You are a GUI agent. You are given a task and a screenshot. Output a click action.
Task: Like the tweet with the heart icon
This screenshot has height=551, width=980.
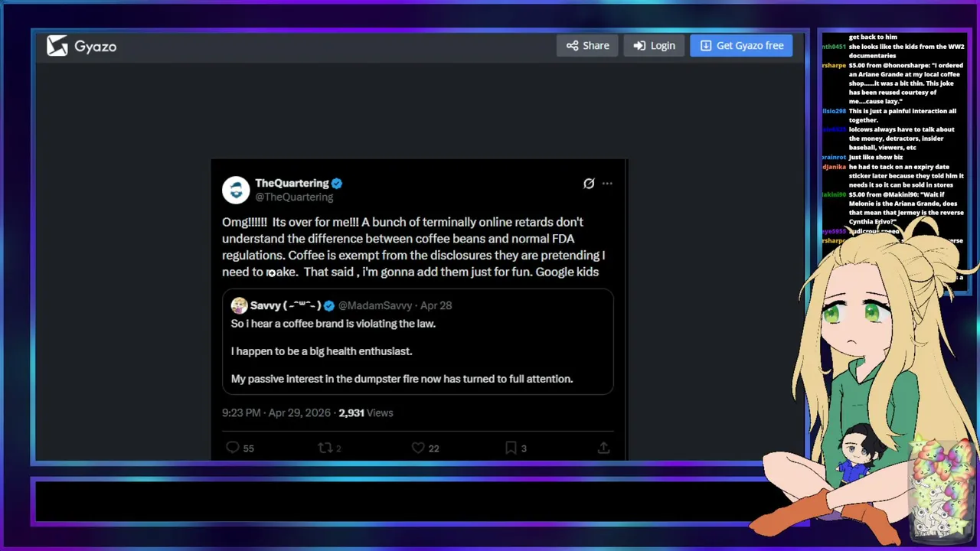pos(418,448)
